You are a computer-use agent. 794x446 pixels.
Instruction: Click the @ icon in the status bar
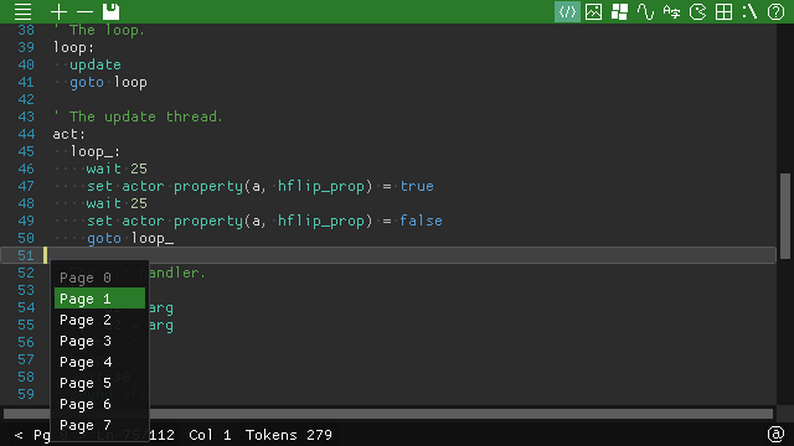tap(775, 435)
